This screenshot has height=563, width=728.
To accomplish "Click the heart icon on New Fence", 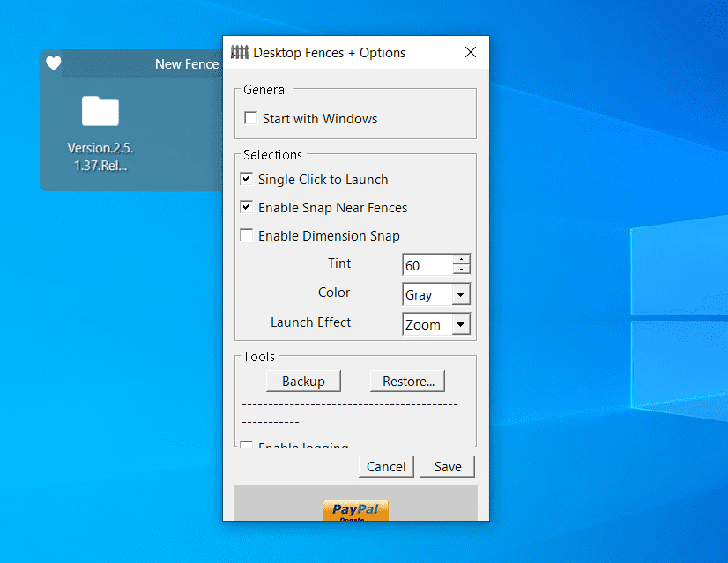I will 54,63.
